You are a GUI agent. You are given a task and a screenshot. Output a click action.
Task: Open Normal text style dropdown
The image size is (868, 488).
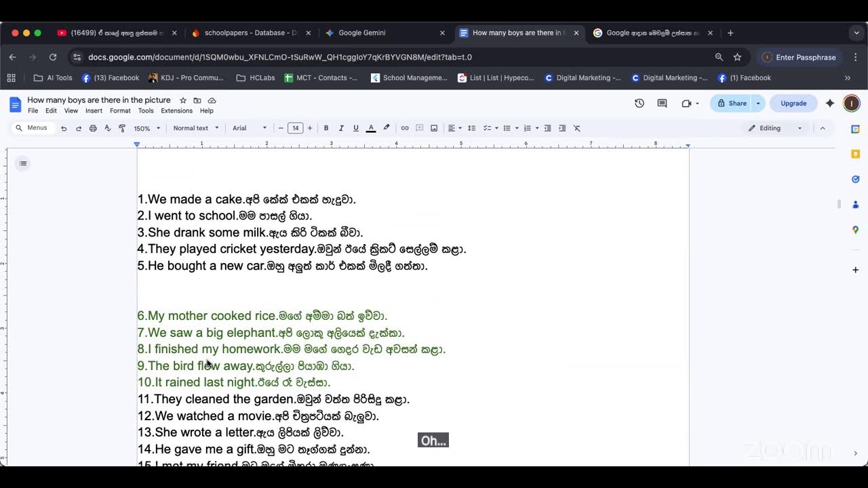[196, 128]
